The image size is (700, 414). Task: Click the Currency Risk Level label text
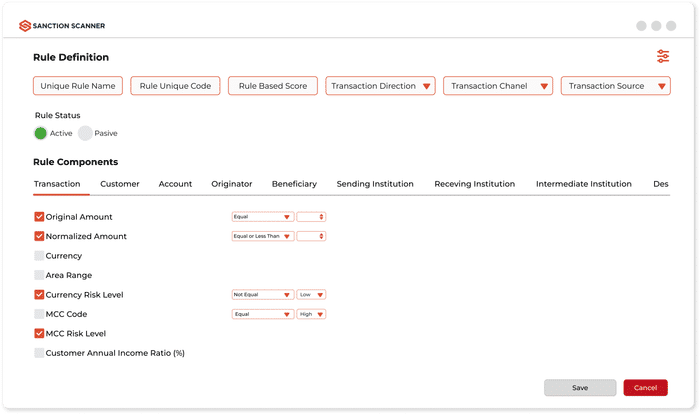click(x=84, y=295)
